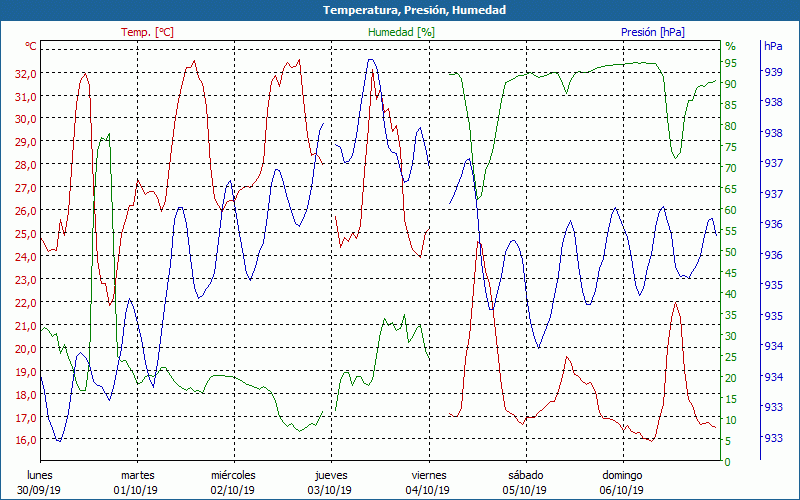Image resolution: width=800 pixels, height=500 pixels.
Task: Click the '30' humidity axis value
Action: (x=731, y=336)
